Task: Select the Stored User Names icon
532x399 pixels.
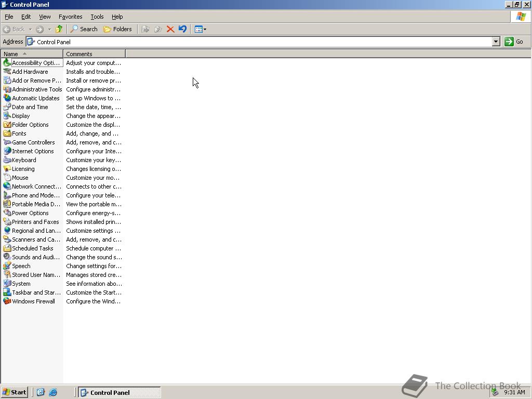Action: point(7,274)
